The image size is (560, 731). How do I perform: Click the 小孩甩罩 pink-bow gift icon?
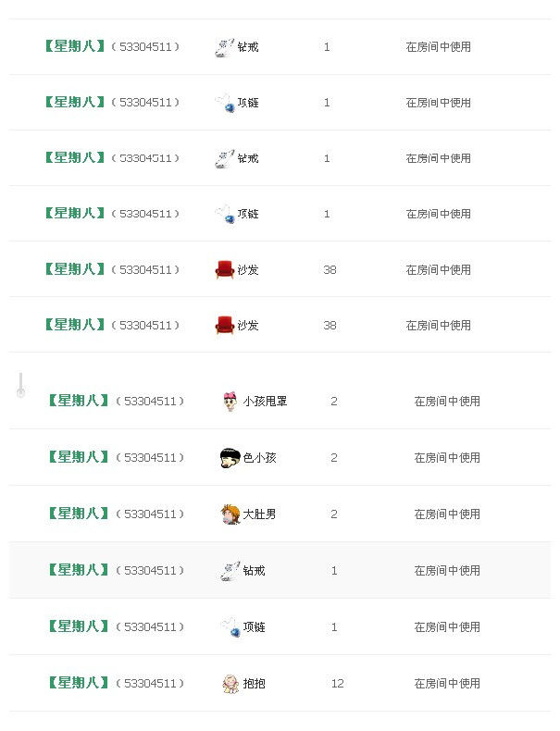pyautogui.click(x=230, y=402)
